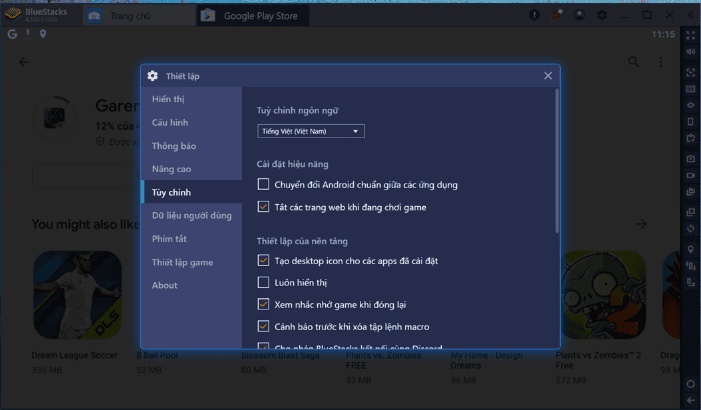Open Plants vs Zombies 2 app thumbnail

(604, 295)
